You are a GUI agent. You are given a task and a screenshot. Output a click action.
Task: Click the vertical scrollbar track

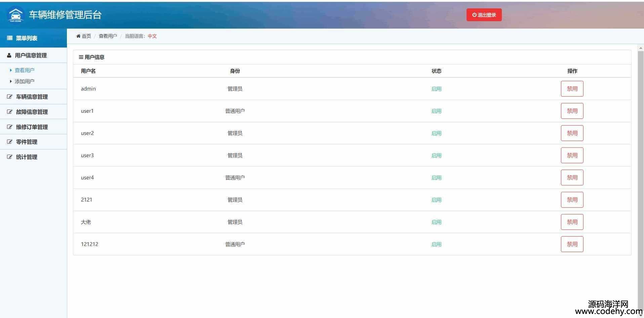pos(641,182)
